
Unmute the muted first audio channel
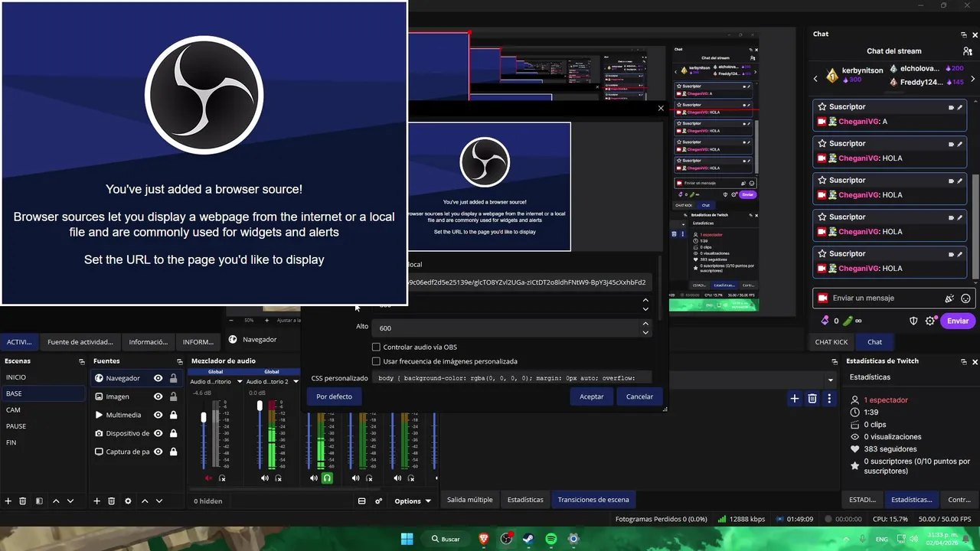208,478
